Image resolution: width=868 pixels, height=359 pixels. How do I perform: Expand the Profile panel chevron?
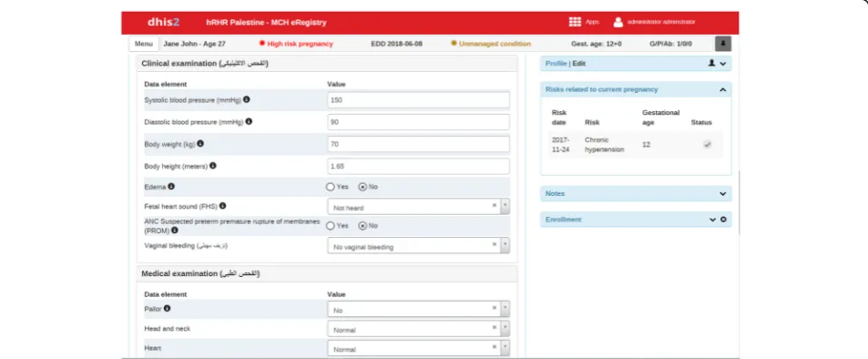pyautogui.click(x=723, y=64)
